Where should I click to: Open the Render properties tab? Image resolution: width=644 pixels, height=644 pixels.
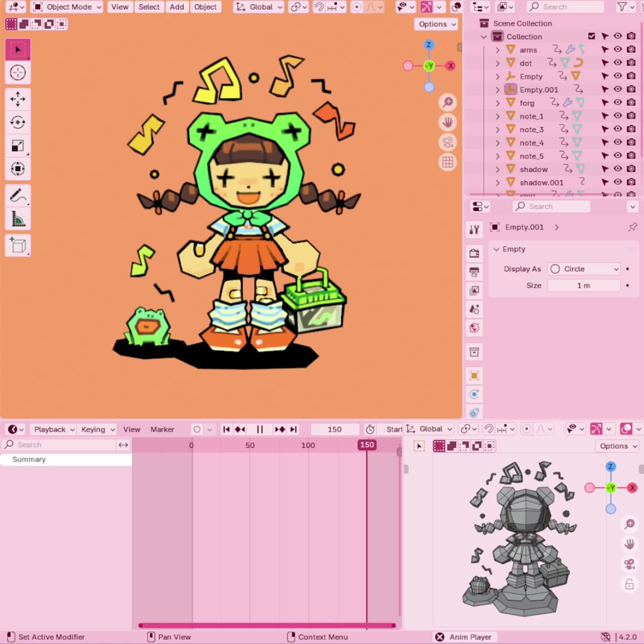pyautogui.click(x=474, y=253)
